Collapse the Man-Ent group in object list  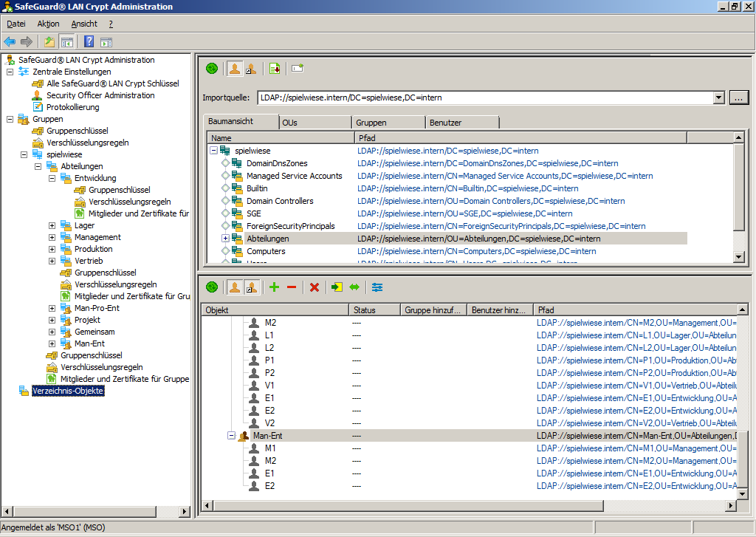232,436
